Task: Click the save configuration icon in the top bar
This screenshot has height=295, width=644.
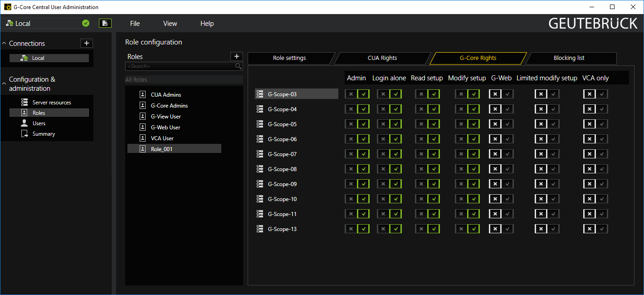Action: [x=105, y=23]
